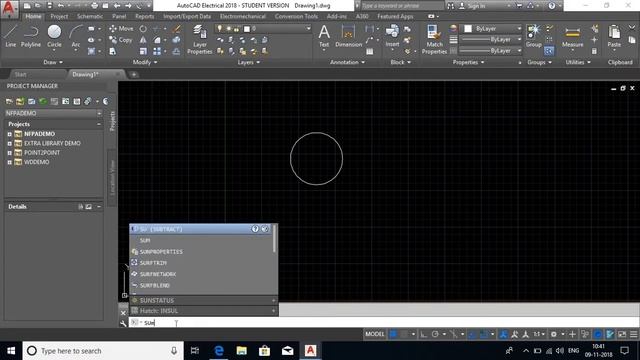This screenshot has height=360, width=640.
Task: Open the NFPADEMO project dropdown
Action: [x=99, y=113]
